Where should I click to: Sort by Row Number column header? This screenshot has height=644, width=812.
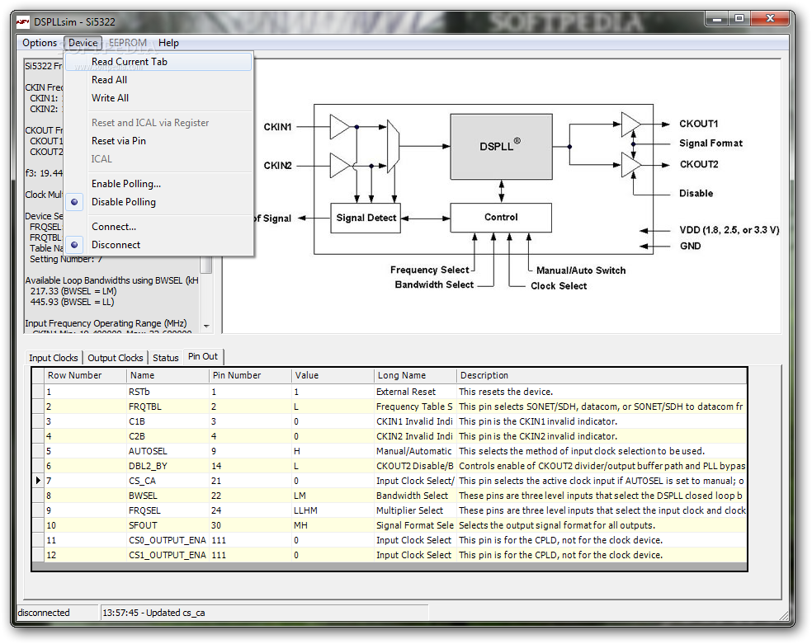86,375
